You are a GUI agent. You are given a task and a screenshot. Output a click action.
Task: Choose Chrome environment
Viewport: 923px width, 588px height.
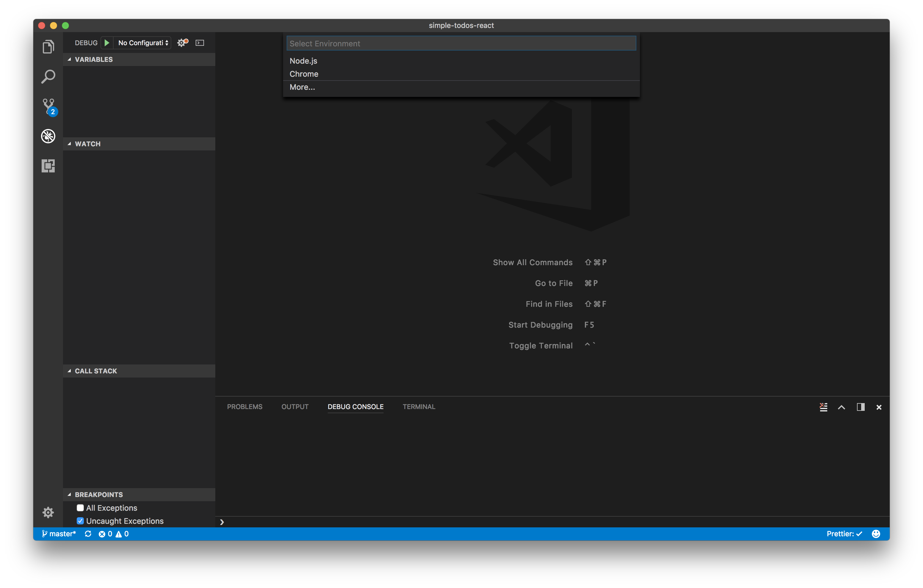(x=461, y=74)
